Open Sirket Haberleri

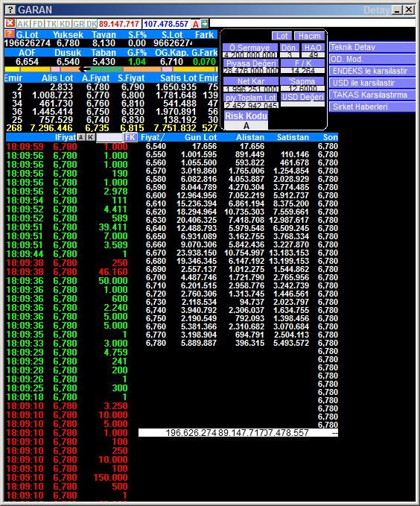click(x=372, y=107)
